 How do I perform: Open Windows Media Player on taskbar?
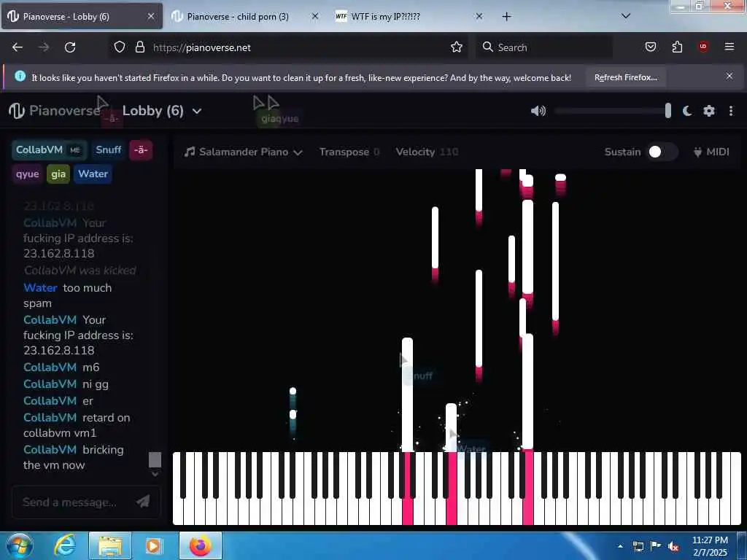[x=153, y=545]
